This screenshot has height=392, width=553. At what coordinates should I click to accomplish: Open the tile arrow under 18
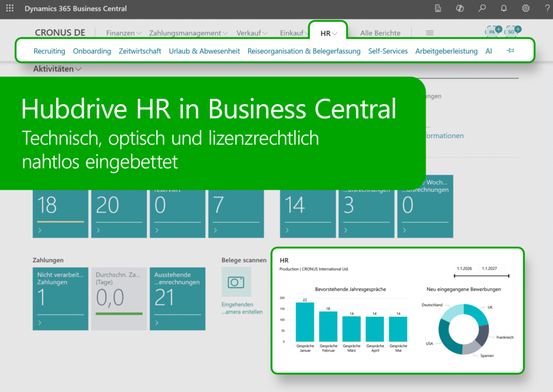tap(40, 230)
